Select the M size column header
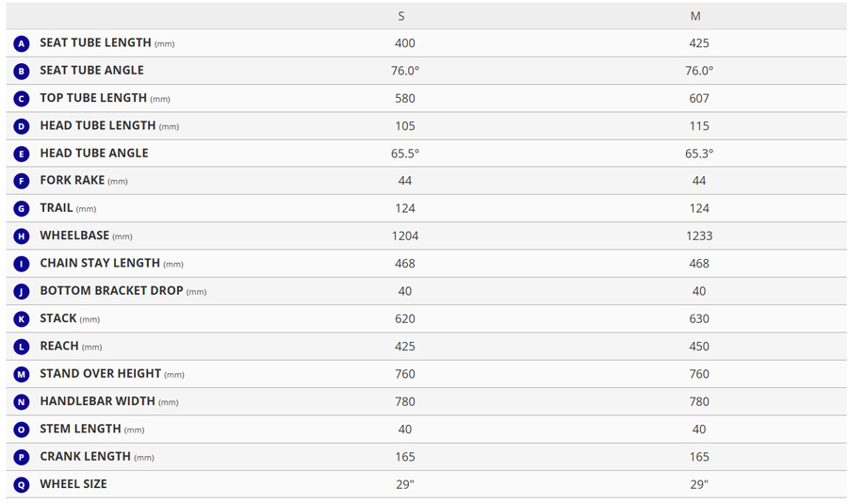 pyautogui.click(x=695, y=16)
